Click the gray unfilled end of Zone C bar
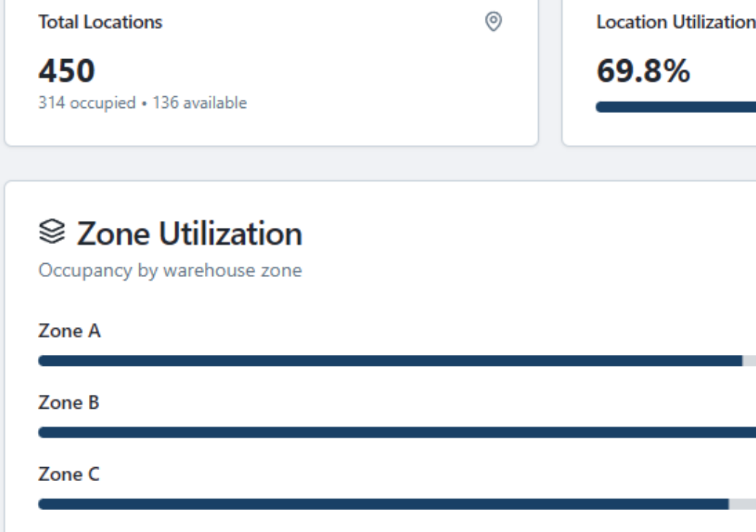Viewport: 756px width, 532px height. (x=743, y=504)
